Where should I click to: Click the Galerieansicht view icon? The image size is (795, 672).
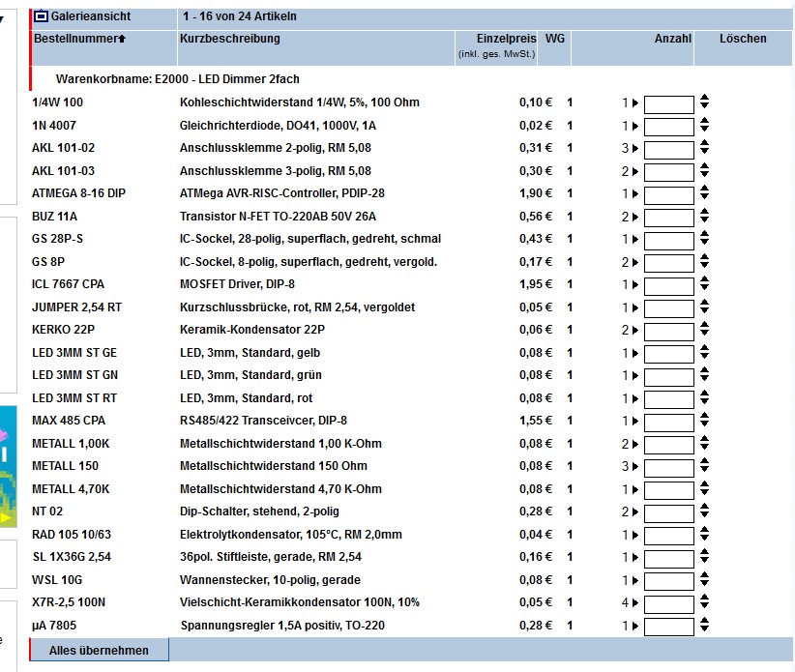point(41,16)
